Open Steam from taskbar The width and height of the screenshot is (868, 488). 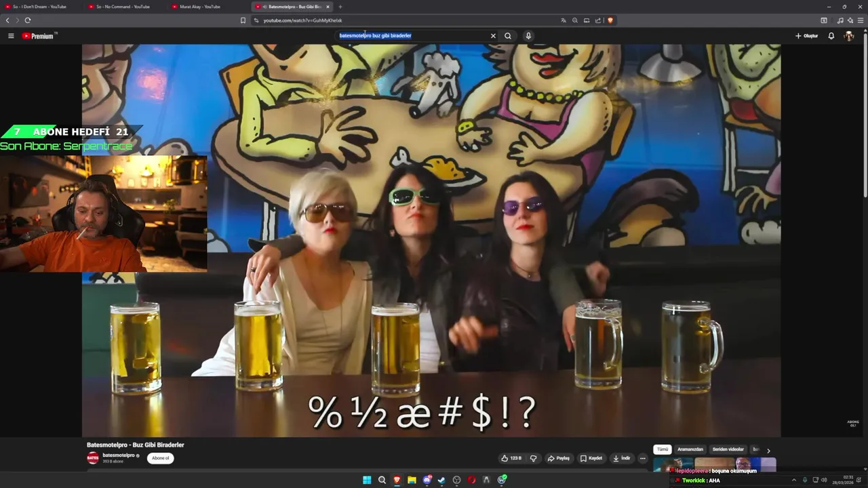coord(441,480)
